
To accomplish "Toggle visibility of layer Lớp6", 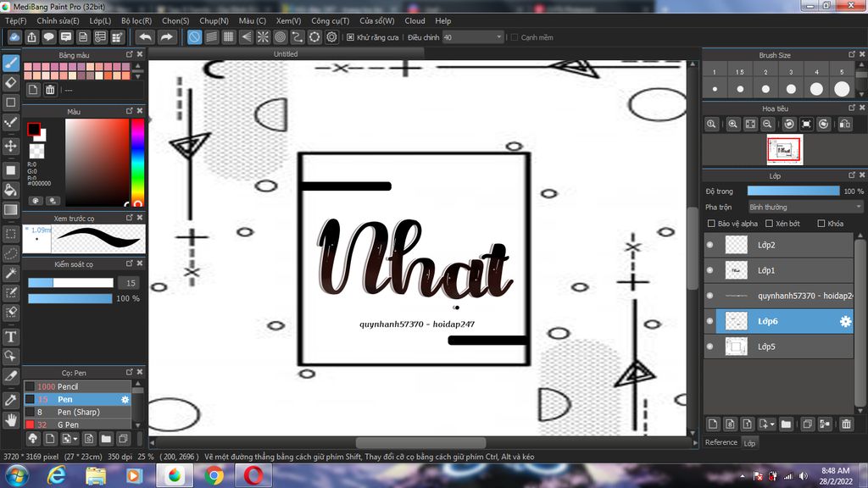I will coord(710,321).
